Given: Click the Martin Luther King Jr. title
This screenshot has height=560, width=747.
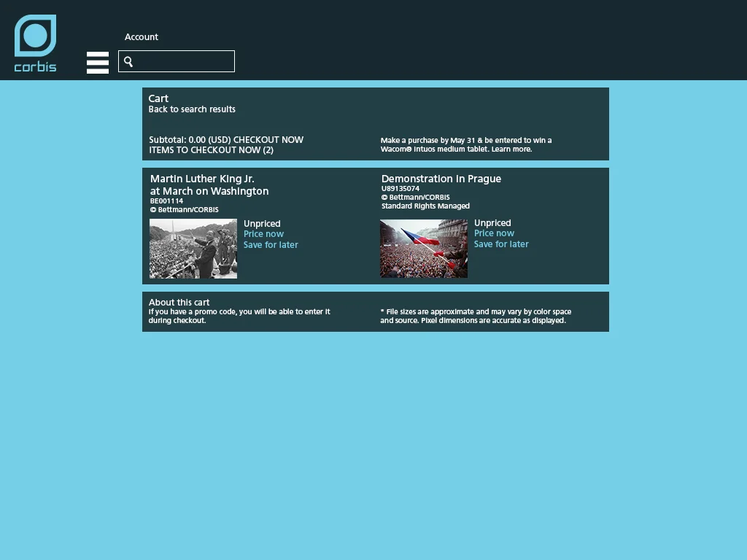Looking at the screenshot, I should [x=209, y=184].
